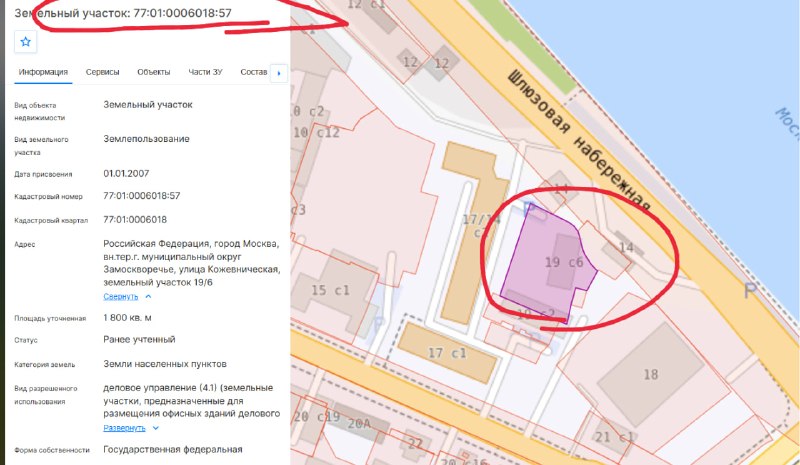
Task: Click the date value 01.01.2007
Action: click(126, 174)
